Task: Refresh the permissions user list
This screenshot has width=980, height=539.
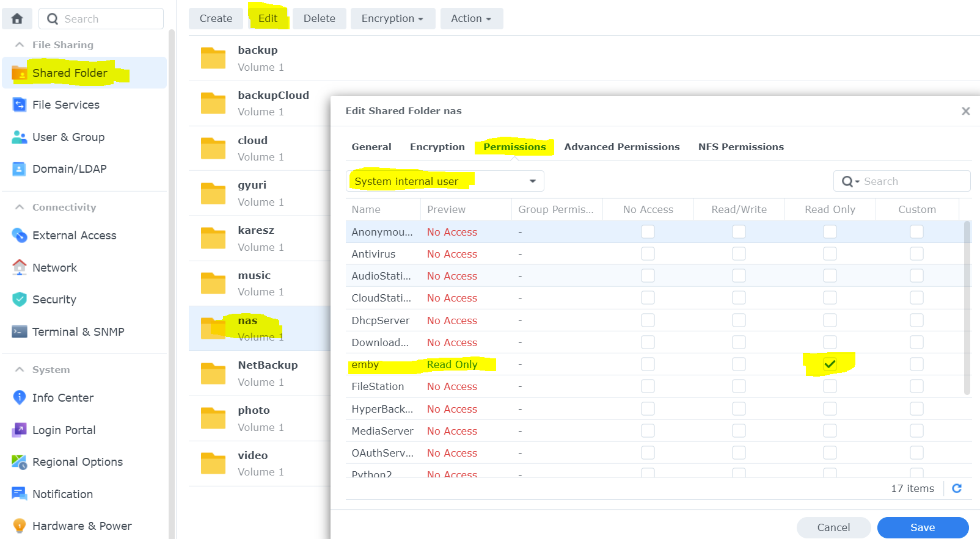Action: coord(957,488)
